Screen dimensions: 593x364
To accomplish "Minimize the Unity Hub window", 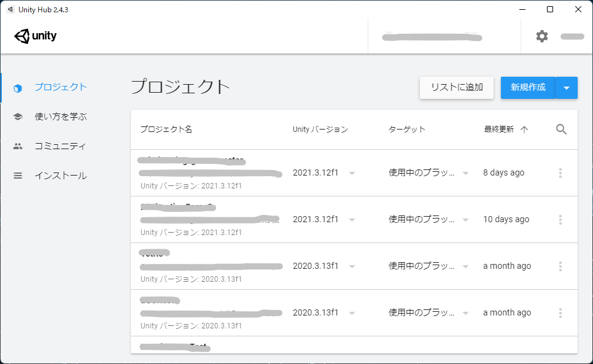I will (x=522, y=9).
